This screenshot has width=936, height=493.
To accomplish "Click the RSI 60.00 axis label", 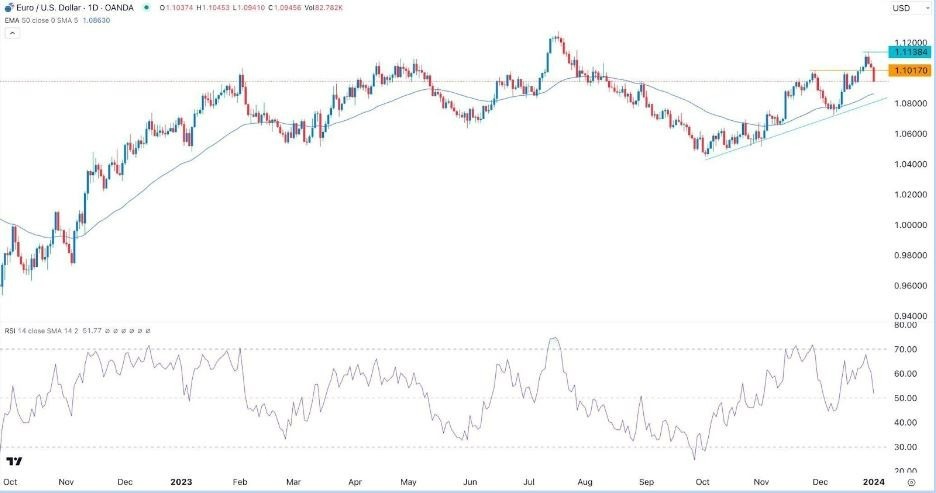I will click(906, 374).
